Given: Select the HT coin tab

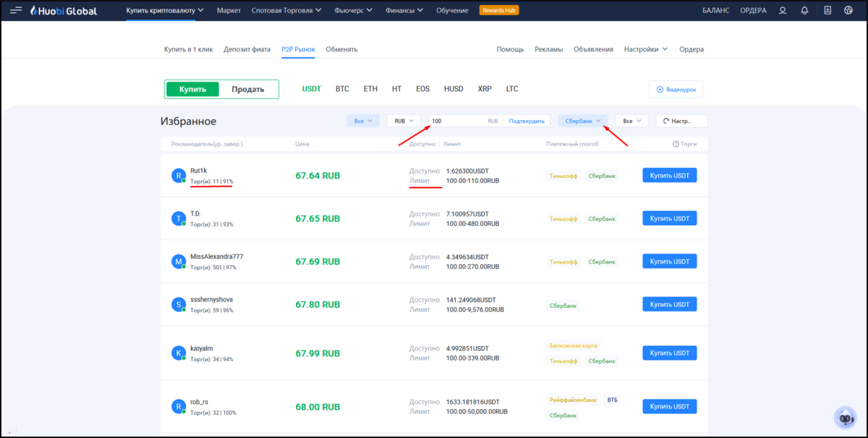Looking at the screenshot, I should pyautogui.click(x=396, y=89).
